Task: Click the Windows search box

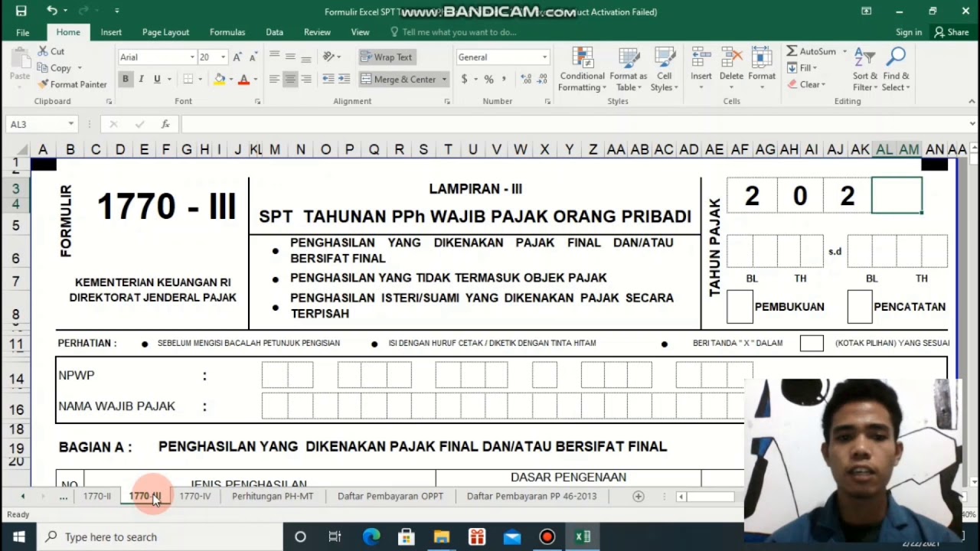Action: click(160, 536)
